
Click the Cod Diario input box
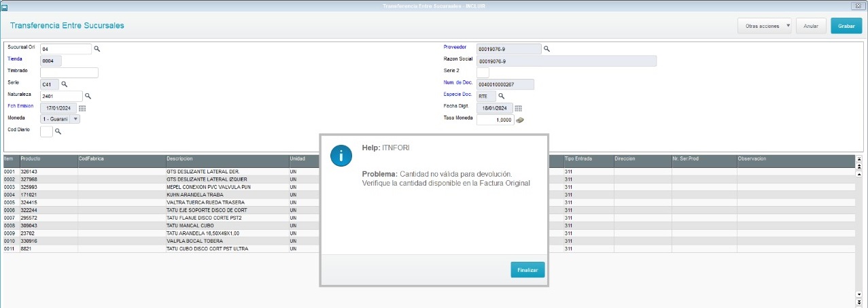click(x=46, y=131)
